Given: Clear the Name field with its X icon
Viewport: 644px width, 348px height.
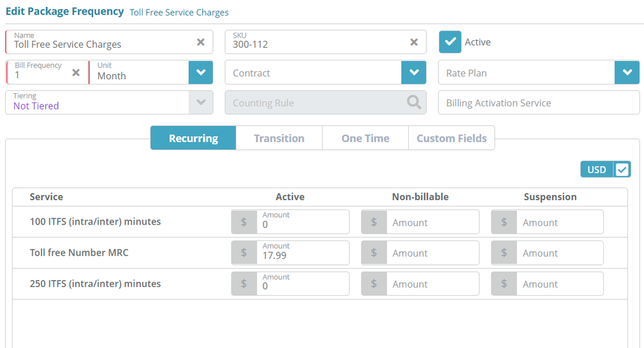Looking at the screenshot, I should [201, 42].
